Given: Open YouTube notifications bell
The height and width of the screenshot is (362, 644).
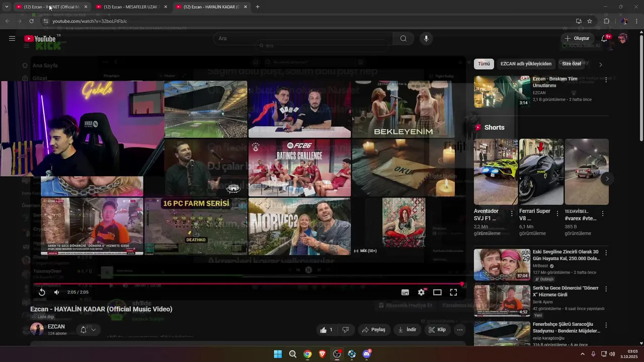Looking at the screenshot, I should tap(605, 39).
